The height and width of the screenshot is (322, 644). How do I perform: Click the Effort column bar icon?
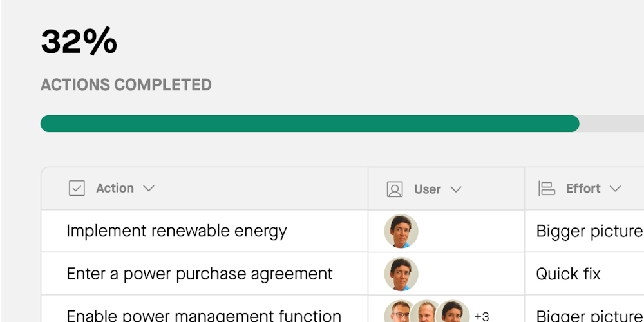[x=547, y=188]
